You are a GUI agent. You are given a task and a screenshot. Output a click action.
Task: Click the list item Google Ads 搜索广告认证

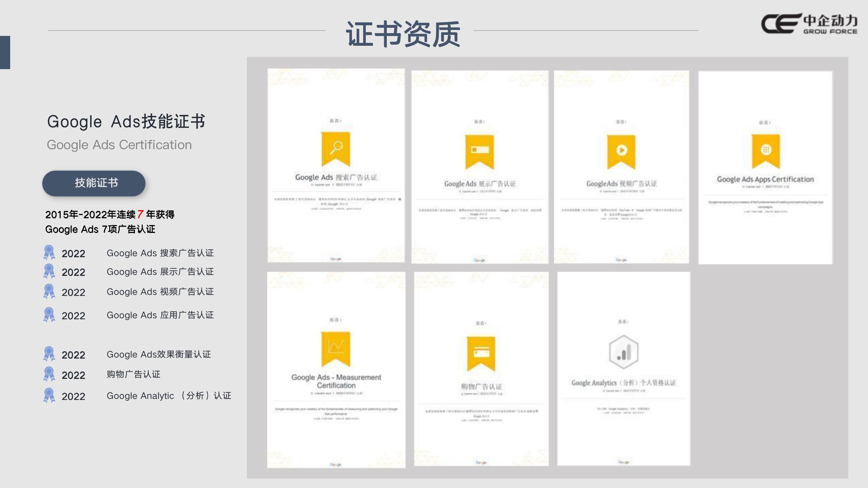click(160, 253)
